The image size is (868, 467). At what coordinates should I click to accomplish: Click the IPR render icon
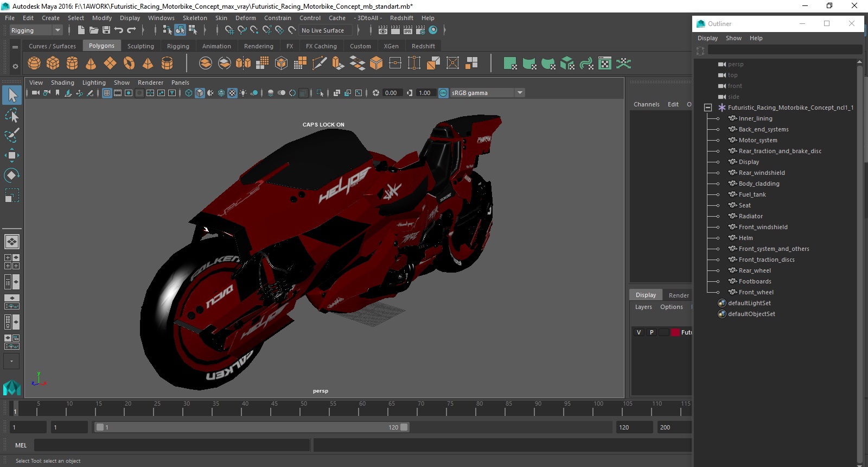tap(408, 30)
